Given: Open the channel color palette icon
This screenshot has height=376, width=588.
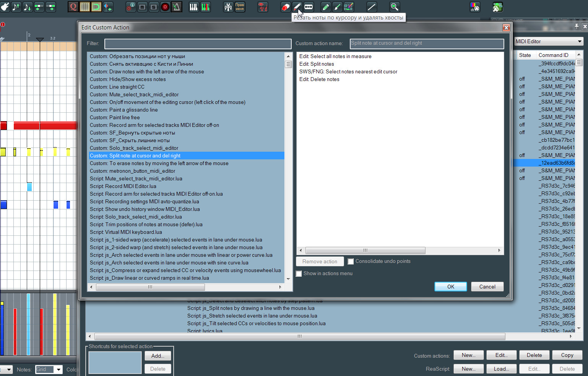Looking at the screenshot, I should pyautogui.click(x=475, y=7).
